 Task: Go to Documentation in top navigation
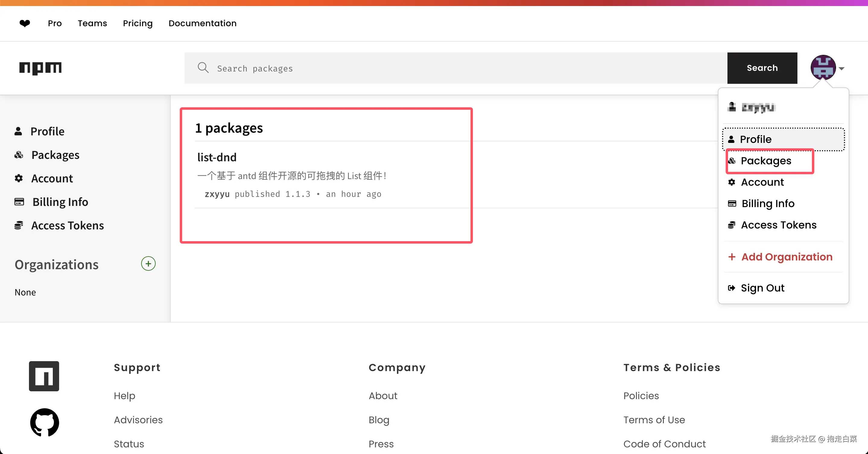tap(202, 23)
